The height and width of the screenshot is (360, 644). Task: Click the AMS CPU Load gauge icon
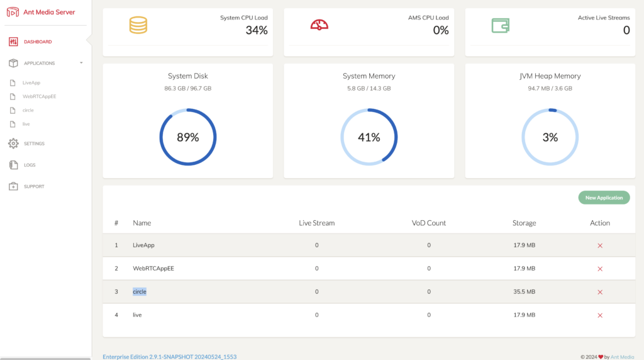coord(319,25)
